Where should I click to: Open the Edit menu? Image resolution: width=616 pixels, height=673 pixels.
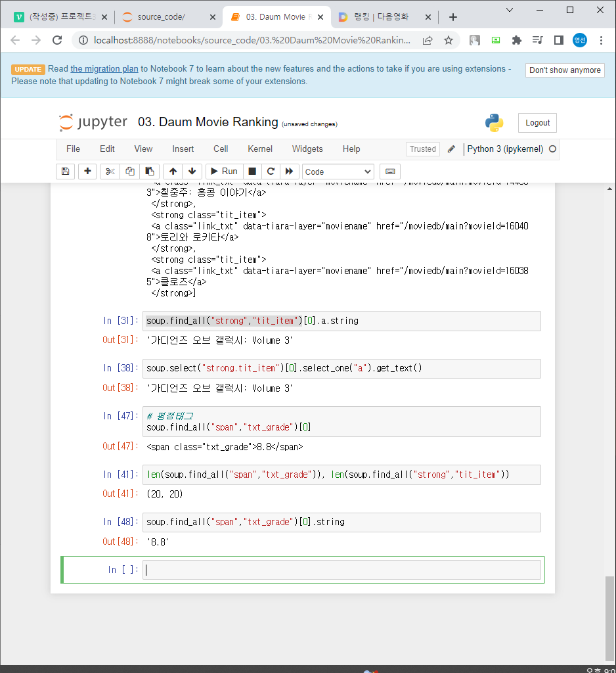tap(107, 149)
